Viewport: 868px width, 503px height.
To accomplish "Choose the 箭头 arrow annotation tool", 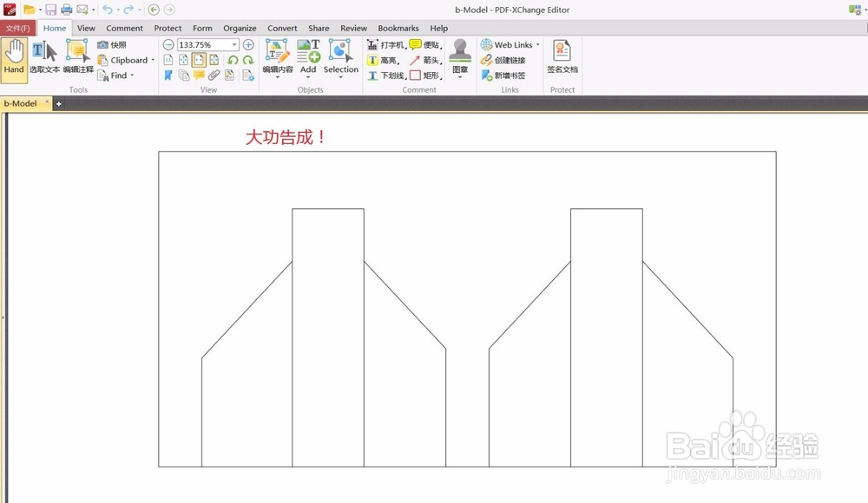I will (428, 60).
